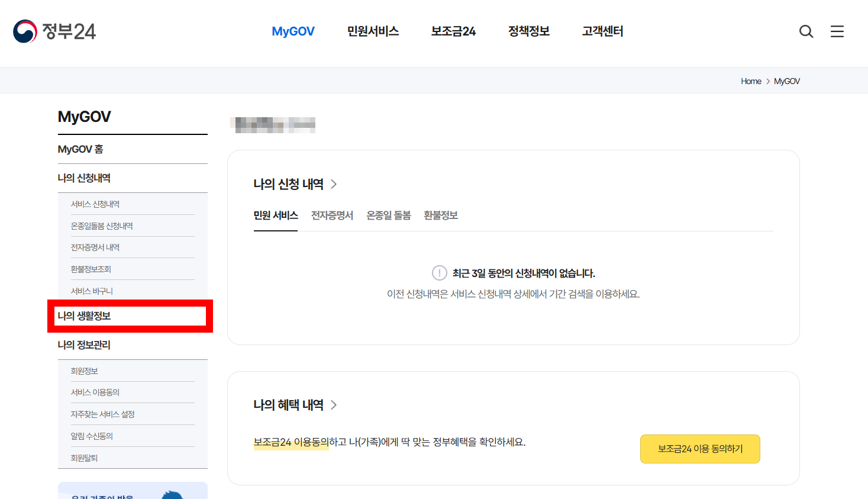Click the Home breadcrumb link
The width and height of the screenshot is (868, 499).
pos(751,81)
